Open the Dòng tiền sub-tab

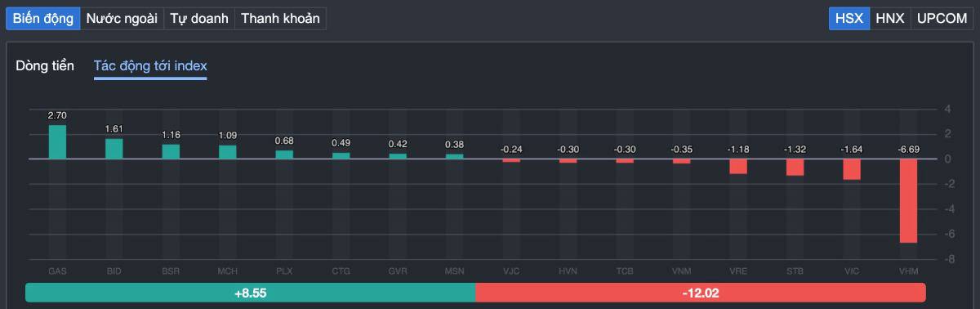point(45,65)
